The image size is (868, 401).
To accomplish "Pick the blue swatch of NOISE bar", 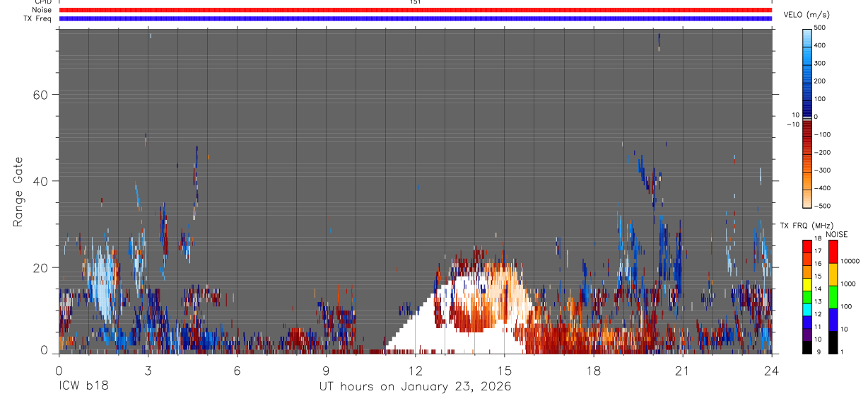I will pos(833,320).
